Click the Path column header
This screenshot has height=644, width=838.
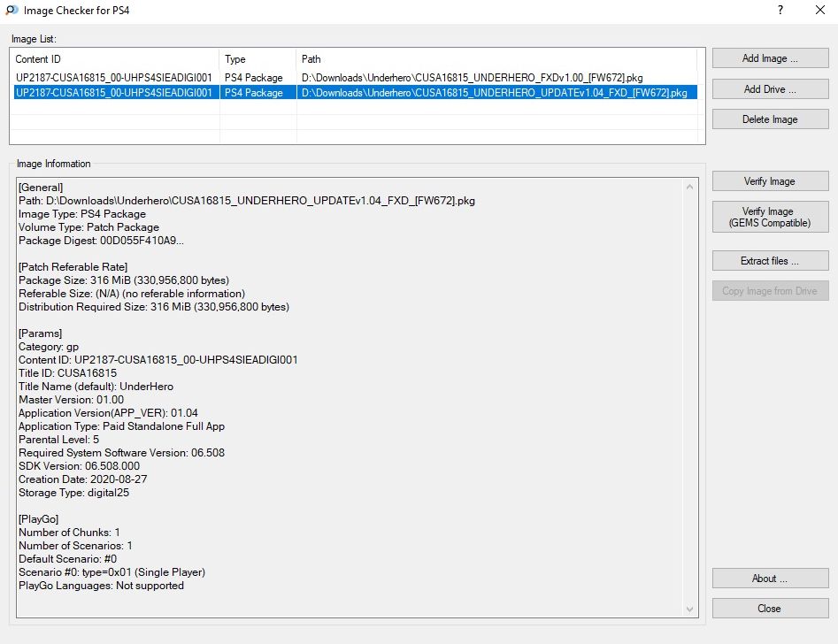coord(496,59)
